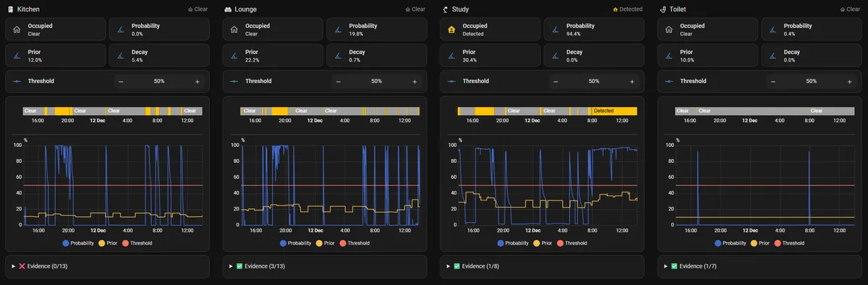Viewport: 868px width, 285px height.
Task: Click Kitchen Probability chart icon
Action: coord(121,30)
